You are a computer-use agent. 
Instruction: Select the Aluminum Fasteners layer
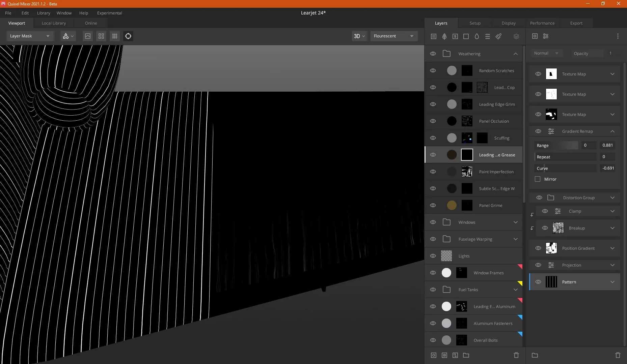(473, 323)
